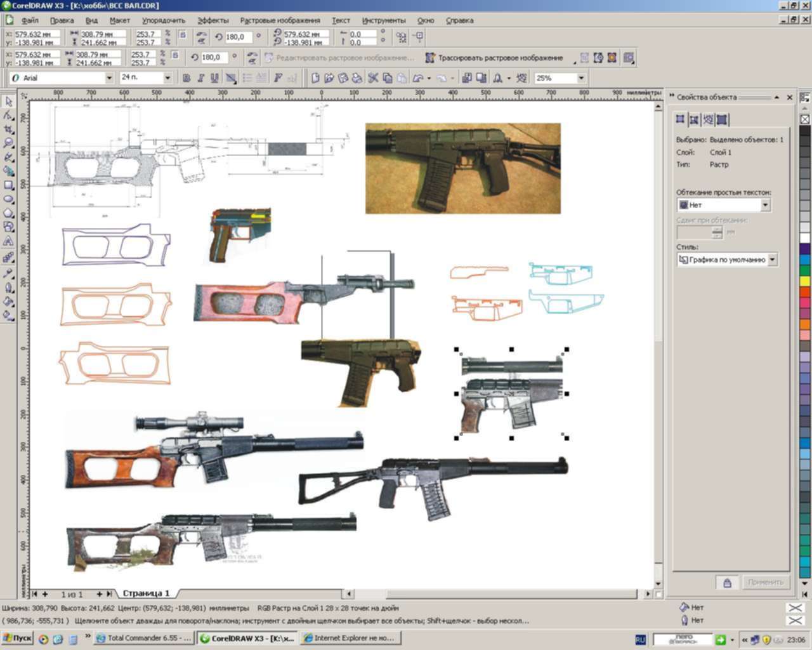Select the Zoom magnifier tool
The image size is (812, 650).
(8, 143)
